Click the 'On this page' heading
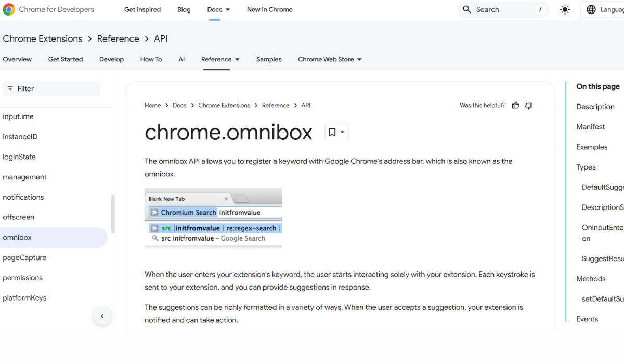The width and height of the screenshot is (624, 364). (598, 86)
